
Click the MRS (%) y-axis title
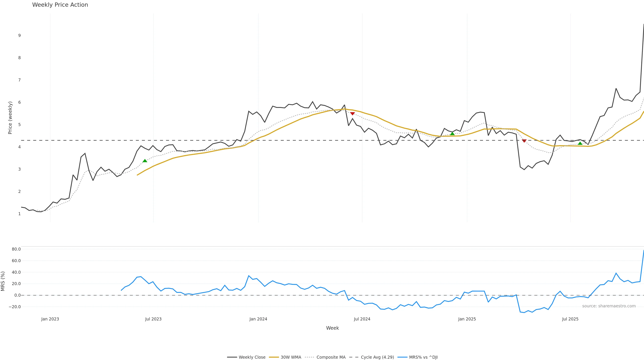pyautogui.click(x=3, y=281)
